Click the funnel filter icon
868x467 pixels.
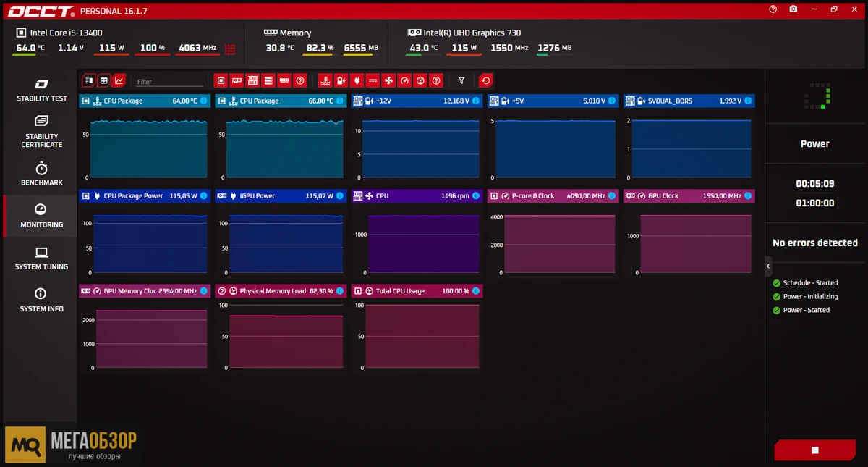461,80
